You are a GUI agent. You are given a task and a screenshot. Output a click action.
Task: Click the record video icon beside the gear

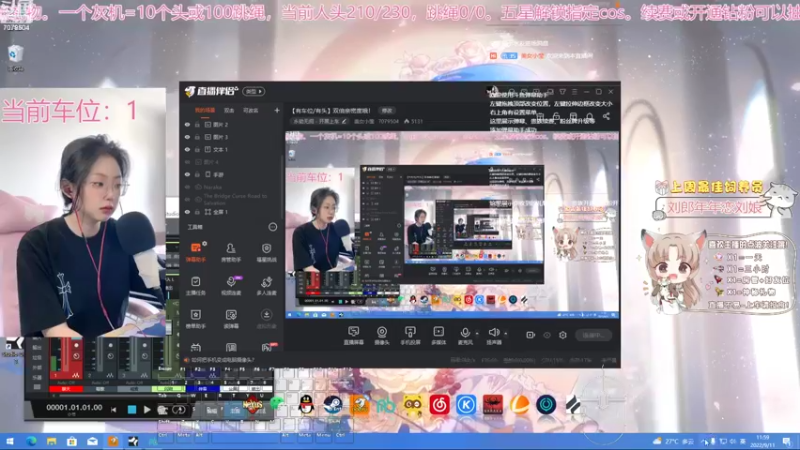click(531, 335)
